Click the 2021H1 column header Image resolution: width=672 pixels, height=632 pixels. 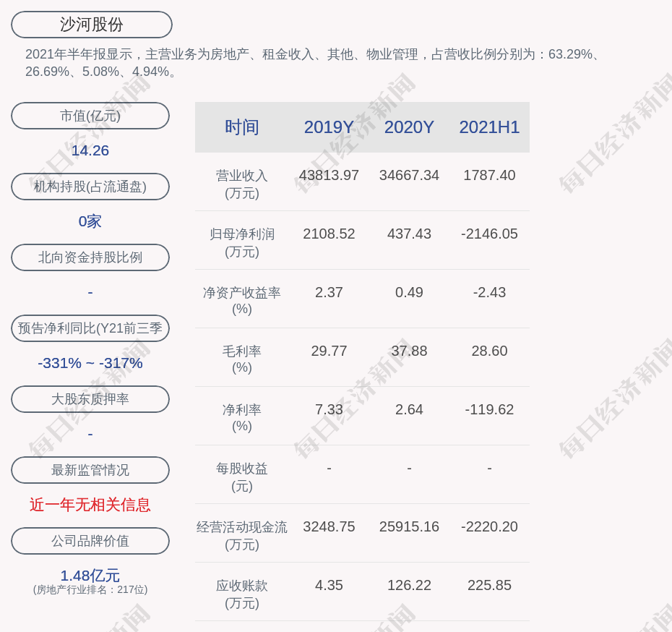(x=489, y=127)
